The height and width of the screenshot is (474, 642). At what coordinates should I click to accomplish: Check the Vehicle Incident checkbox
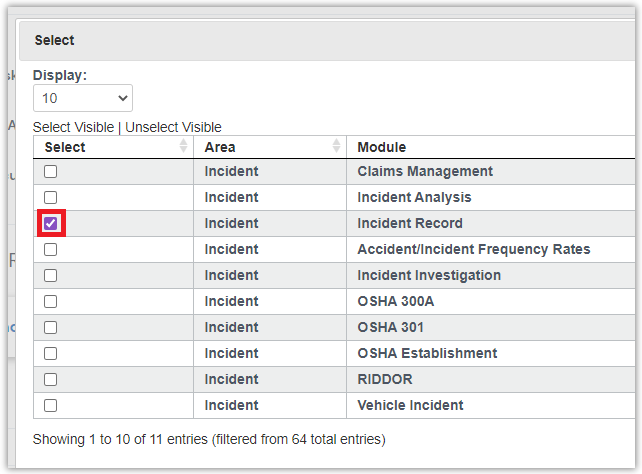click(51, 405)
